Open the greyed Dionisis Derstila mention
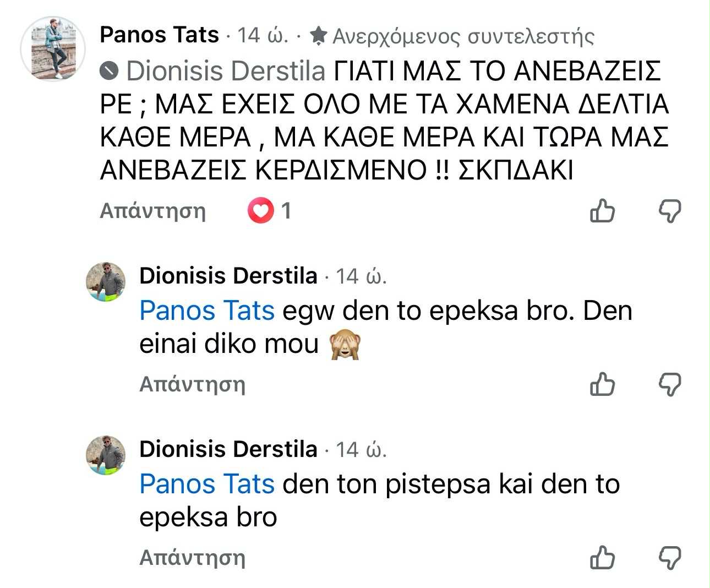Image resolution: width=710 pixels, height=588 pixels. (x=226, y=71)
